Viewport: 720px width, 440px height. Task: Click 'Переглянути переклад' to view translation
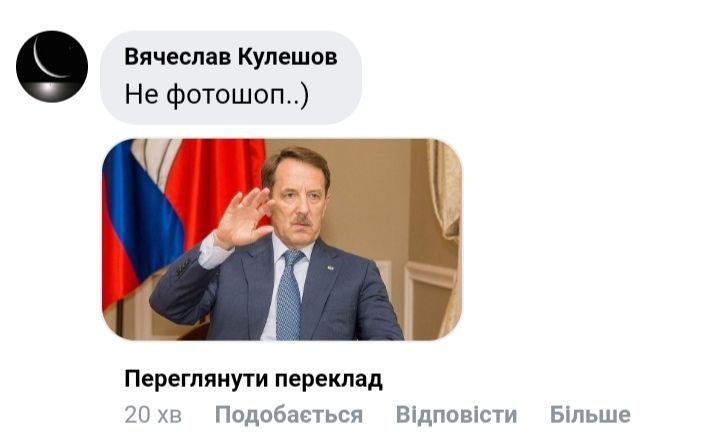(253, 380)
